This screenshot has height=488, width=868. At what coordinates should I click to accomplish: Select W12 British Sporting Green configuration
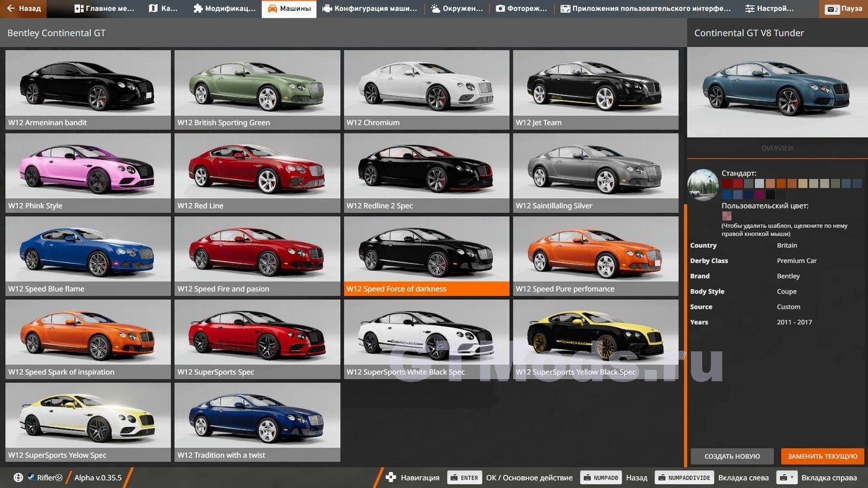(257, 90)
